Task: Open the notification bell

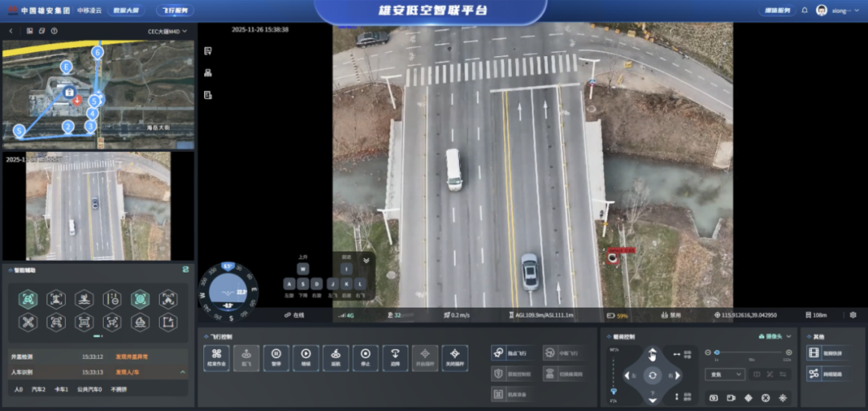Action: pos(805,10)
